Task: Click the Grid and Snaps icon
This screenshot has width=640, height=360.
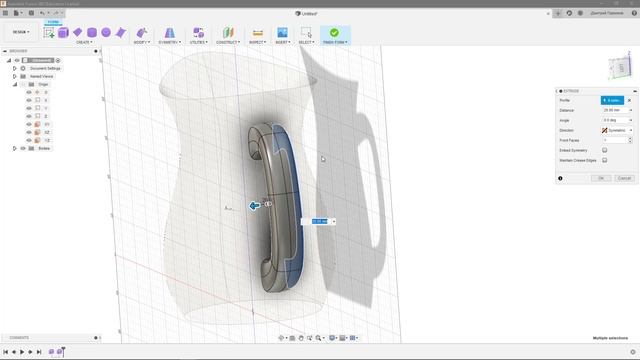Action: pyautogui.click(x=342, y=338)
